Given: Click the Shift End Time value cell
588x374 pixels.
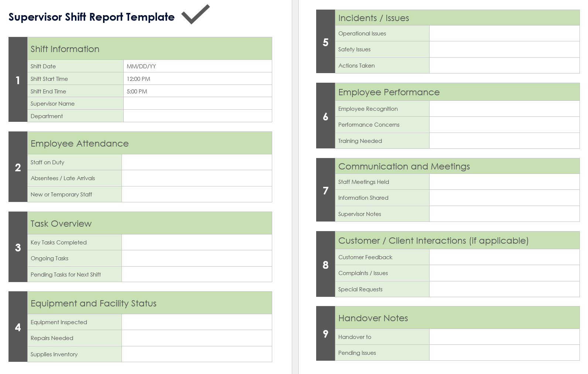Looking at the screenshot, I should click(198, 92).
